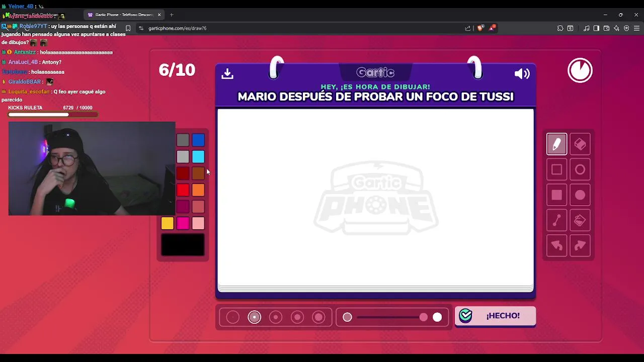Image resolution: width=644 pixels, height=362 pixels.
Task: Choose the empty ellipse shape tool
Action: click(x=580, y=169)
